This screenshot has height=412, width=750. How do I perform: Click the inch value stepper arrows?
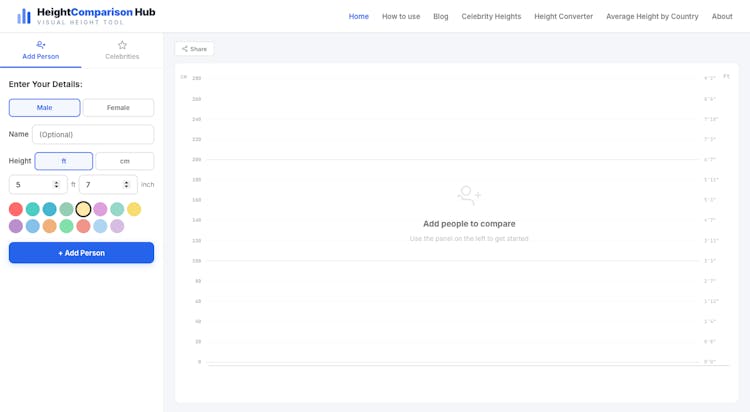126,185
